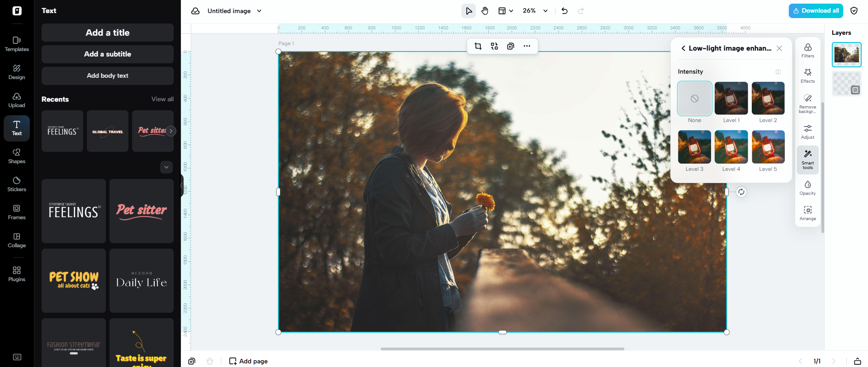Open the Adjust settings
The image size is (868, 367).
pos(807,132)
